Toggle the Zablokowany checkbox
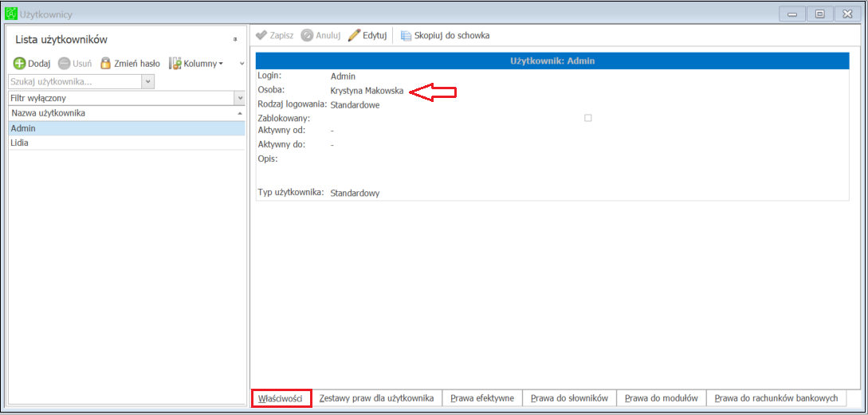This screenshot has width=868, height=415. pyautogui.click(x=588, y=118)
